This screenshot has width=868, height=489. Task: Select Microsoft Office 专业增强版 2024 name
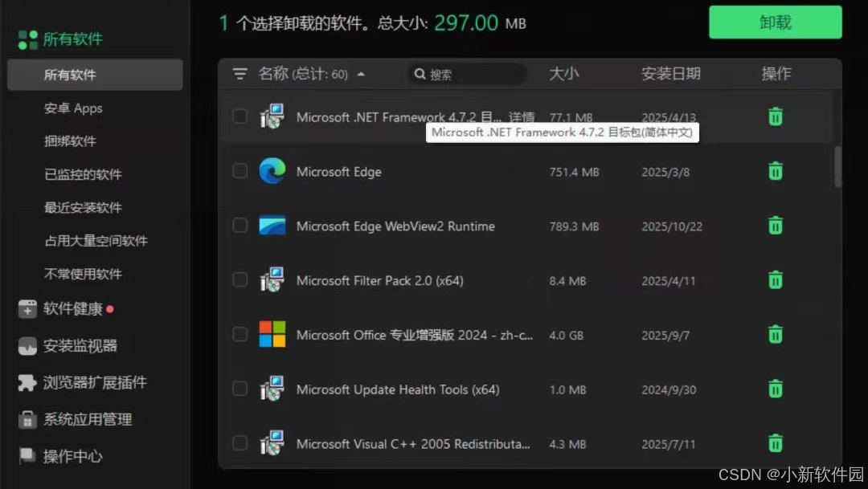415,335
